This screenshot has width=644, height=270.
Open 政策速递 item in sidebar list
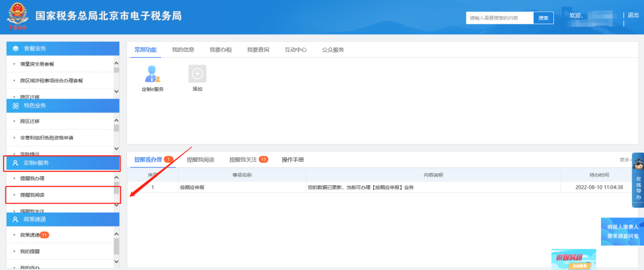[x=30, y=235]
